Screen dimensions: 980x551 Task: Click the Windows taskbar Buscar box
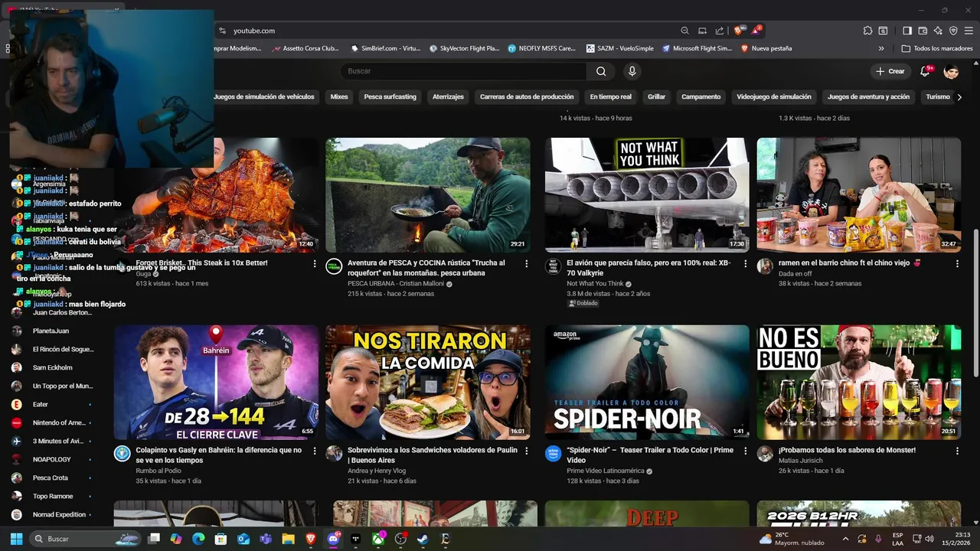(x=85, y=539)
